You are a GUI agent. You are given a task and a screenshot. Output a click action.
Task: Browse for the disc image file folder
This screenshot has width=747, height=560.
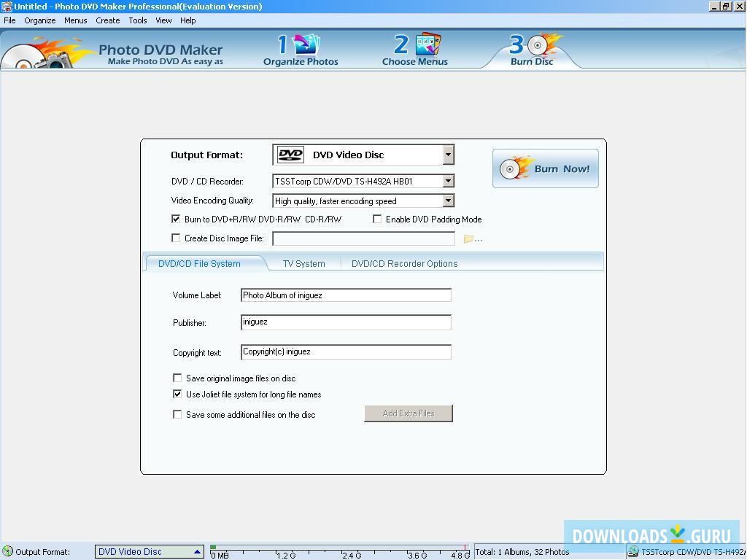(x=473, y=238)
